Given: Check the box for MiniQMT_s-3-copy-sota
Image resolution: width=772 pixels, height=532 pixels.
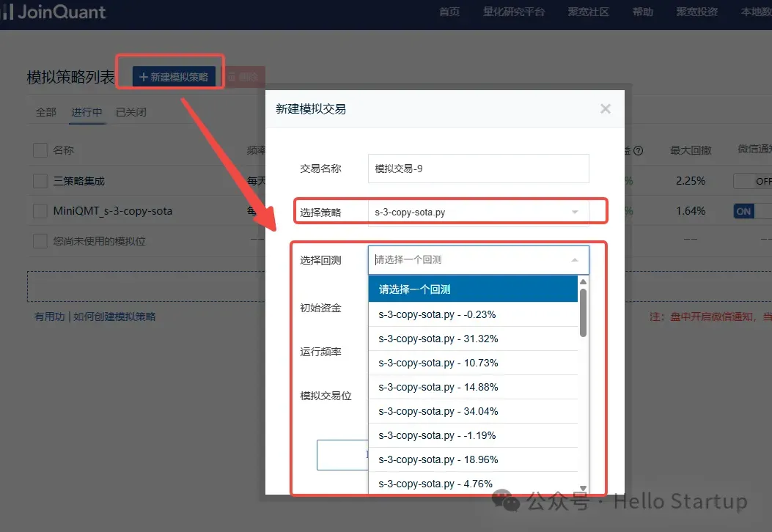Looking at the screenshot, I should tap(40, 211).
